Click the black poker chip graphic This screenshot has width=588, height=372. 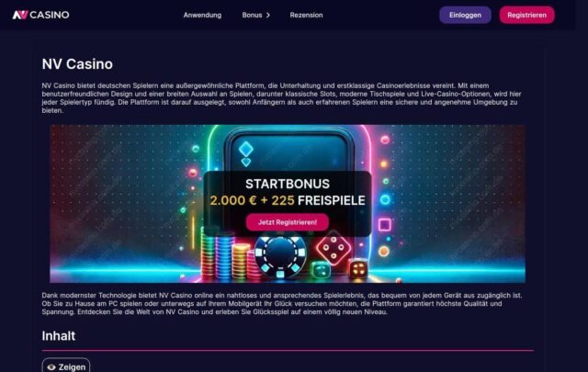pyautogui.click(x=280, y=257)
